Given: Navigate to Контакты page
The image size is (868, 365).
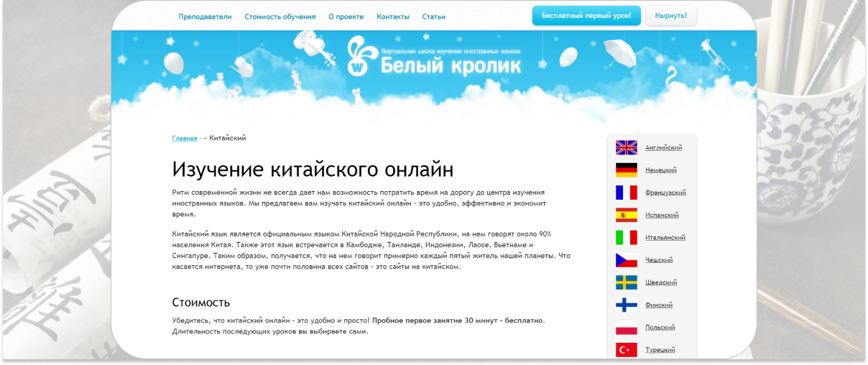Looking at the screenshot, I should coord(392,17).
